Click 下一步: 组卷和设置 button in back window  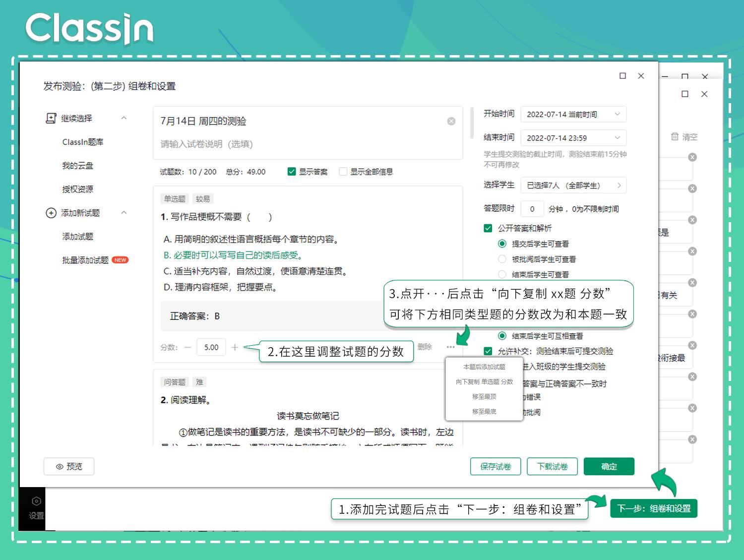(x=654, y=508)
